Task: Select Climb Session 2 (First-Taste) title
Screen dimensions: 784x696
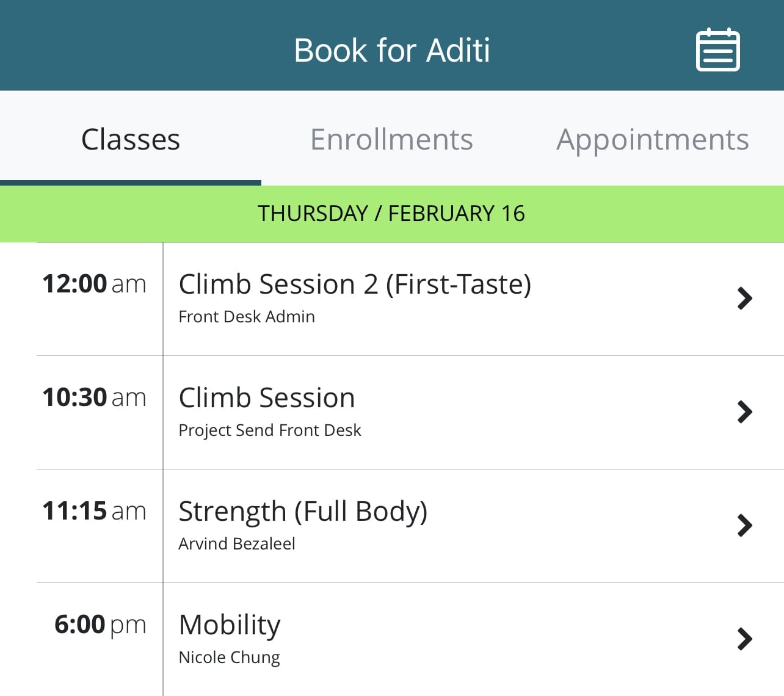Action: [355, 285]
